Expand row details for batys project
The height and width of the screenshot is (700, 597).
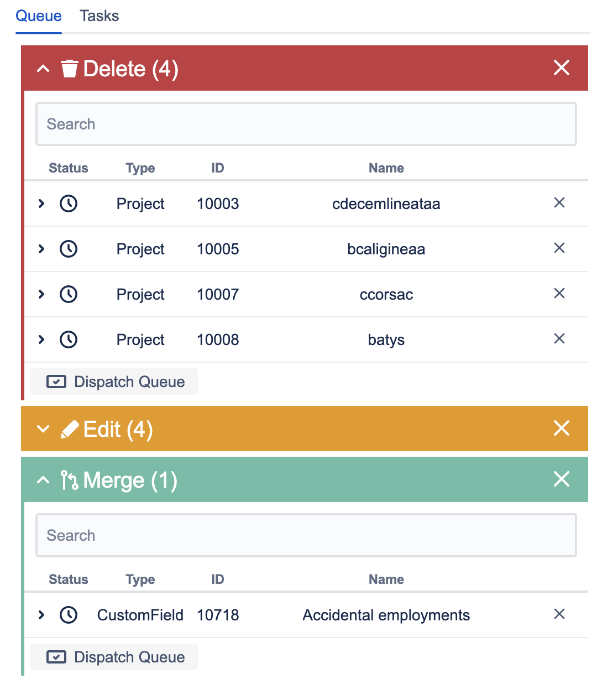41,339
